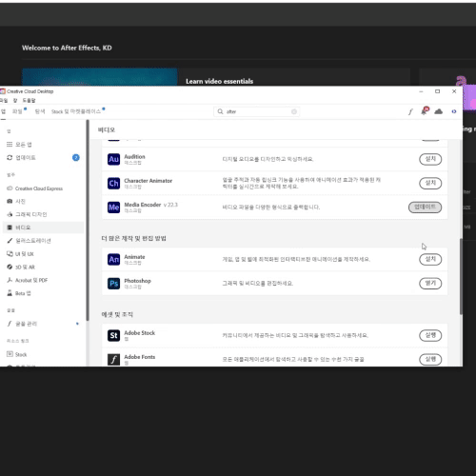Open the Stock resource link in sidebar

[17, 354]
